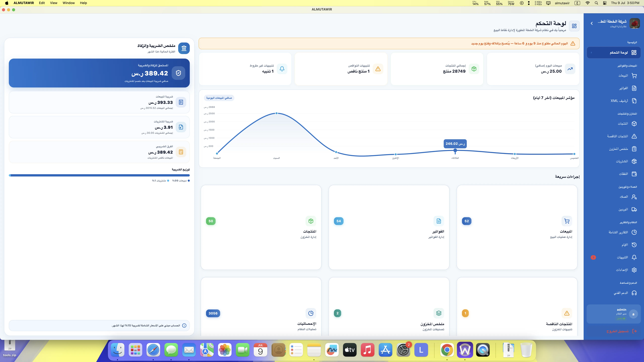The image size is (644, 362).
Task: Open low-stock products warning icon in sidebar
Action: point(634,136)
